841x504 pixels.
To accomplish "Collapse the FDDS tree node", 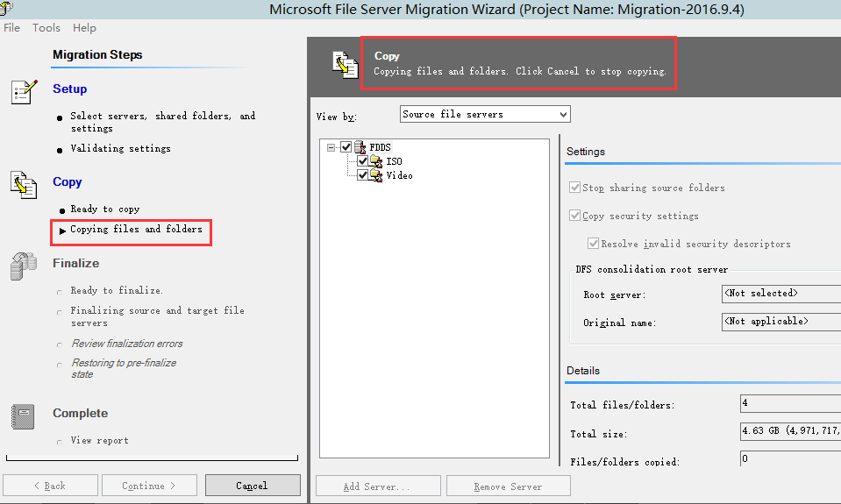I will point(331,147).
